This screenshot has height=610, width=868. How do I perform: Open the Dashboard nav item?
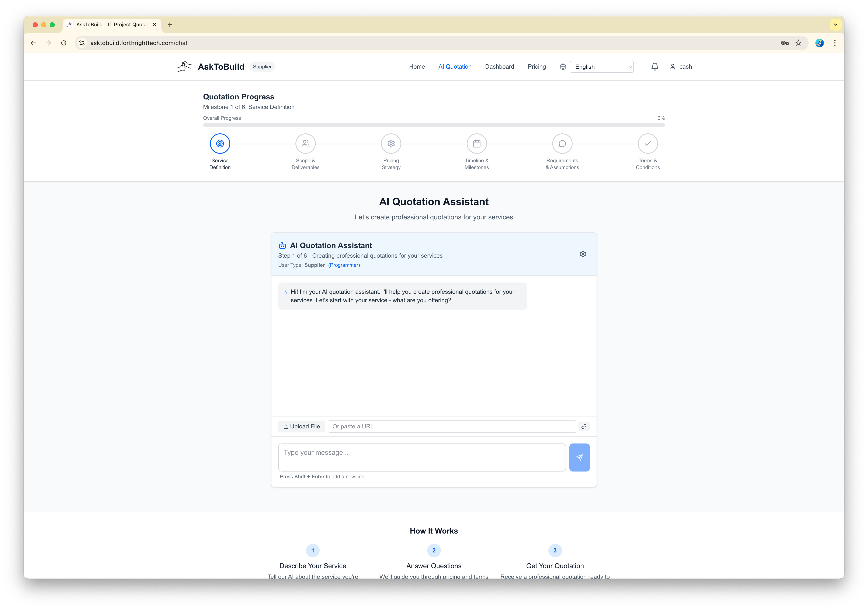click(499, 67)
